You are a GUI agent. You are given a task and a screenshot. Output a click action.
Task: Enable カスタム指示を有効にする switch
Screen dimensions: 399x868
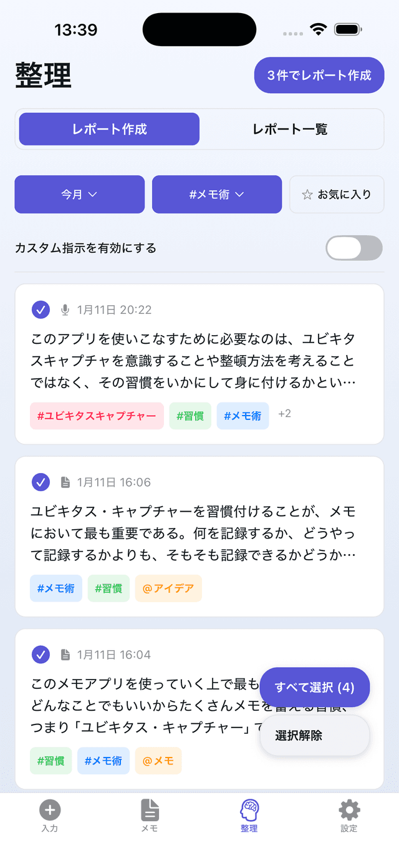(353, 248)
